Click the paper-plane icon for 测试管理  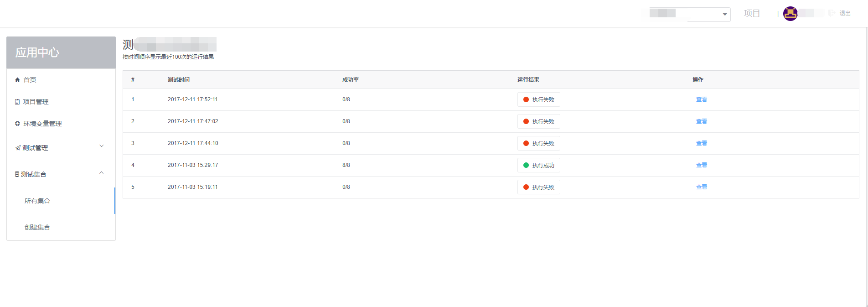(x=18, y=148)
